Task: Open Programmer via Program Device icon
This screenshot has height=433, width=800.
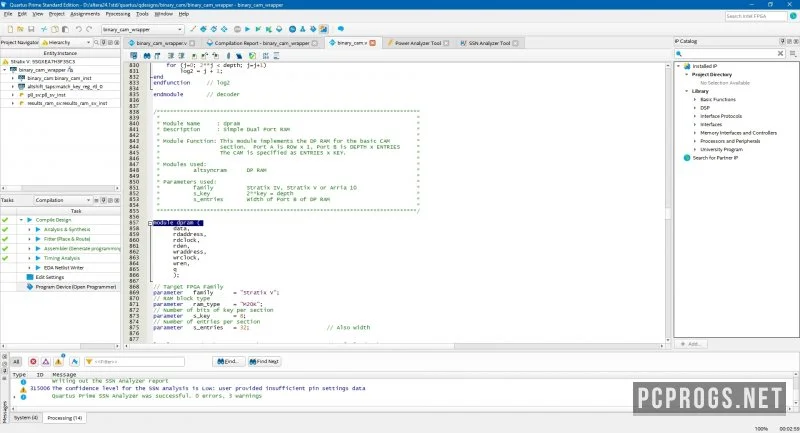Action: tap(30, 287)
